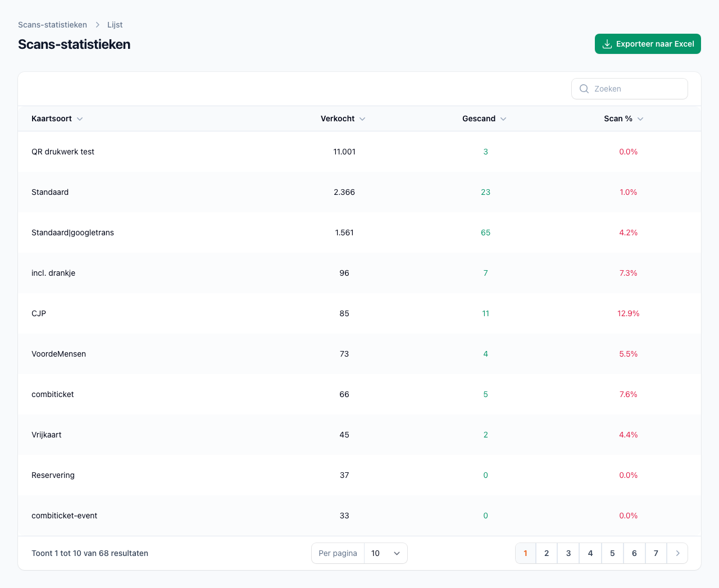Viewport: 719px width, 588px height.
Task: Click the Lijst breadcrumb item
Action: [x=115, y=25]
